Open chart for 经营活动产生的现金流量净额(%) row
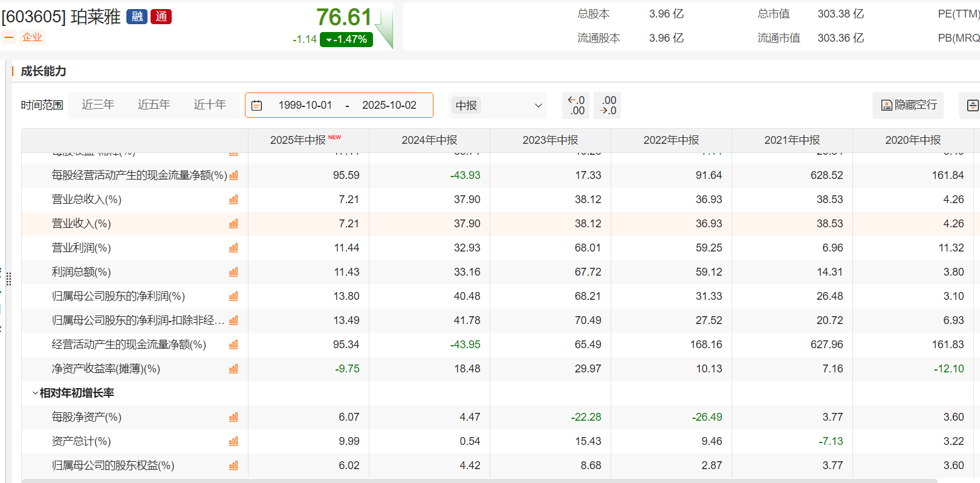 click(233, 345)
